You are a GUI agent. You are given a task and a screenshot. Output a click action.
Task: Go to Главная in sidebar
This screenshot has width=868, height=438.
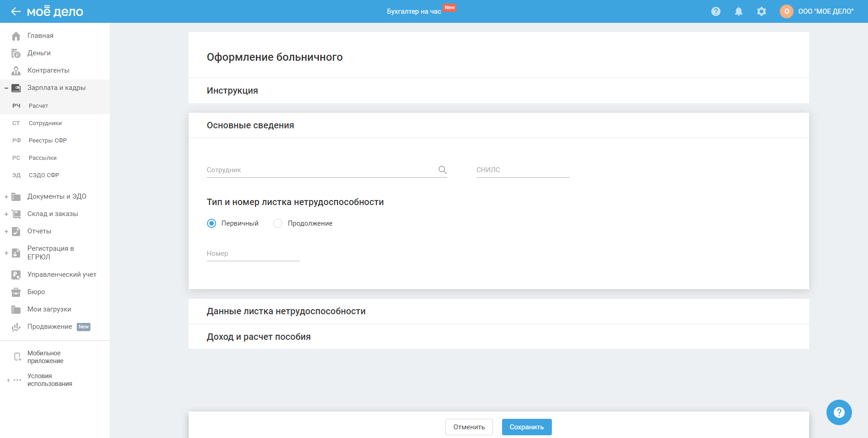click(40, 36)
